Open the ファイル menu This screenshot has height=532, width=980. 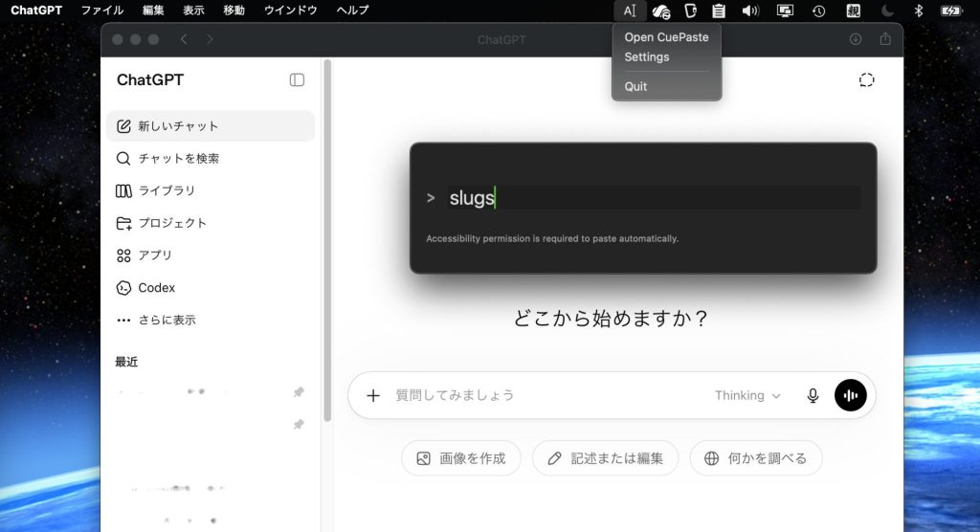[102, 10]
